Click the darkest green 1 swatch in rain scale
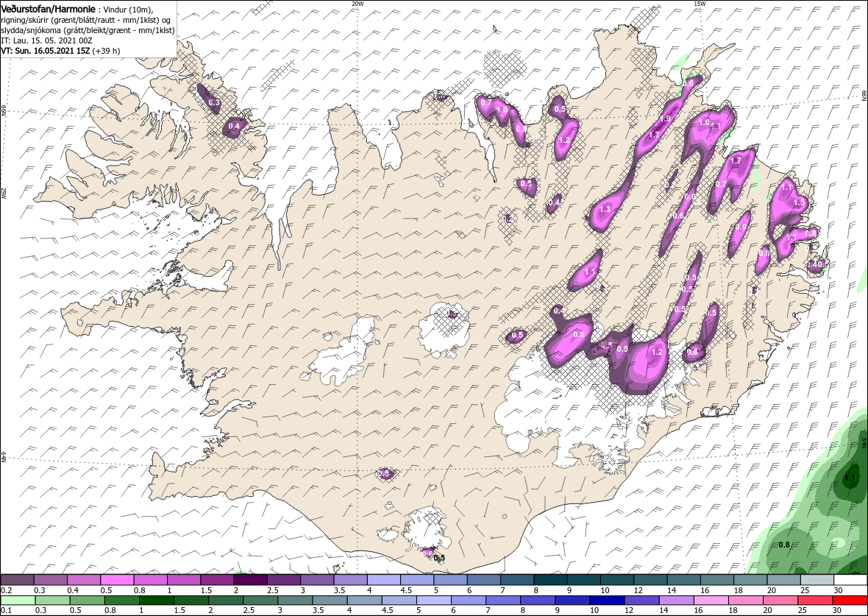This screenshot has height=616, width=868. coord(156,601)
